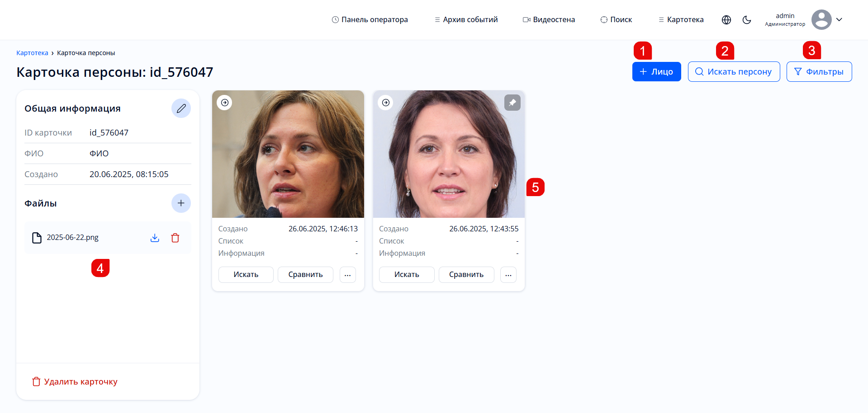Delete the 2025-06-22.png file

pyautogui.click(x=175, y=238)
